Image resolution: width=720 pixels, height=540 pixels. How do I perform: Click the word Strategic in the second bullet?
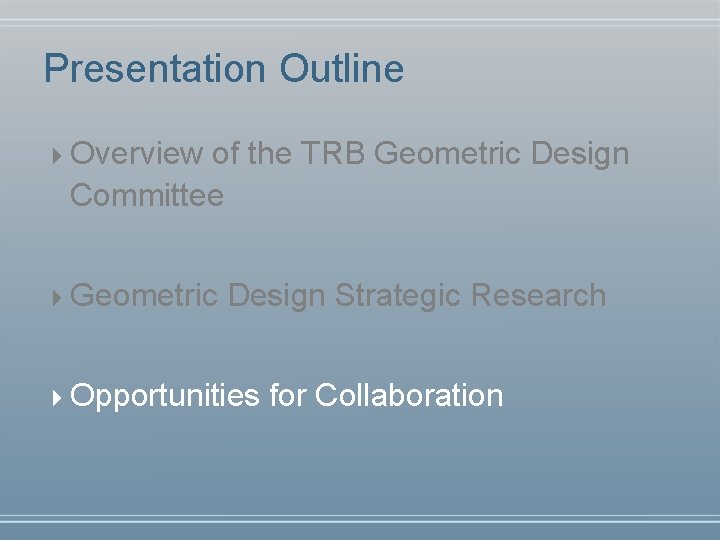pyautogui.click(x=398, y=295)
